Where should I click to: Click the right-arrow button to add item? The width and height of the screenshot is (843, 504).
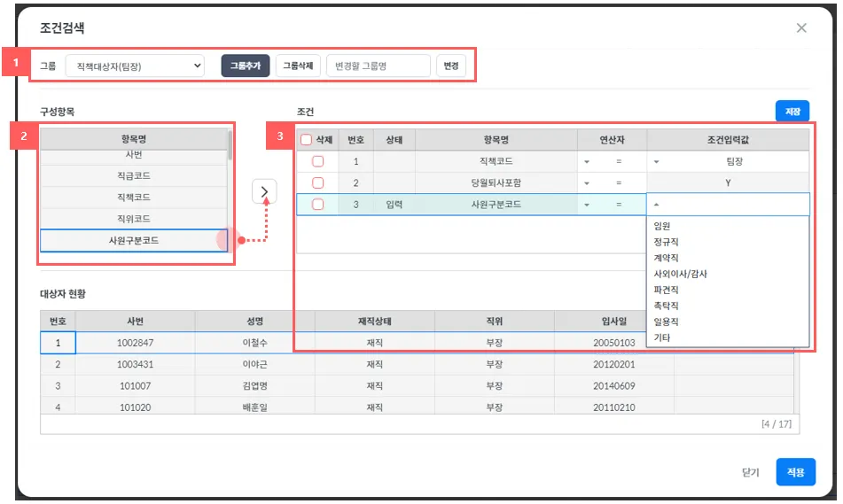pos(264,191)
